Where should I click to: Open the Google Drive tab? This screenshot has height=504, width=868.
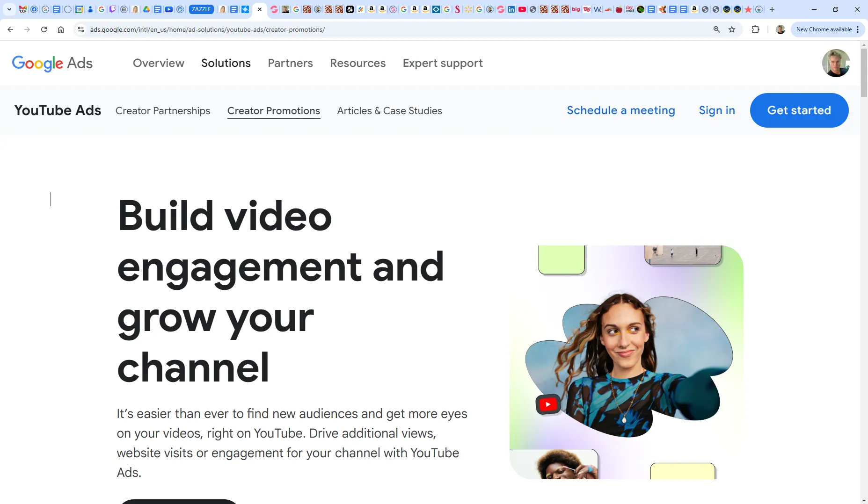(146, 9)
